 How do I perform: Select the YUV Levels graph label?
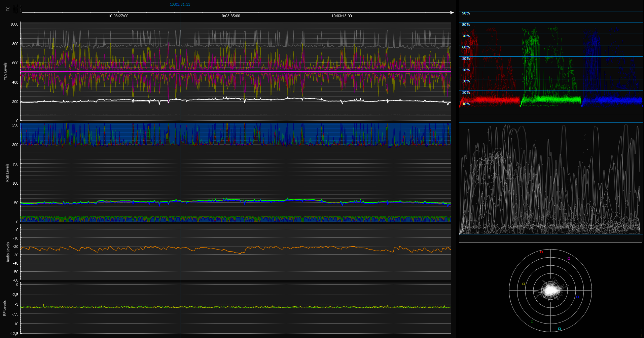pyautogui.click(x=5, y=71)
